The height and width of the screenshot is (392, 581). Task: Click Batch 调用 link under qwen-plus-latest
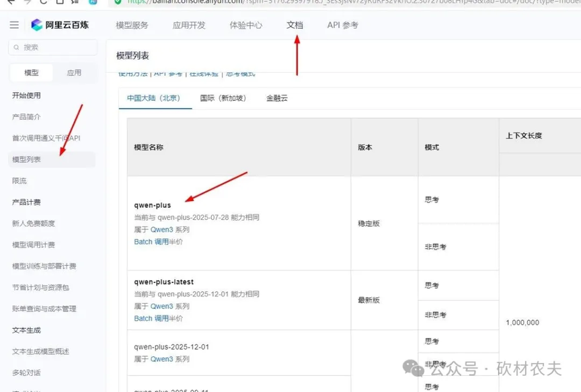click(x=151, y=319)
